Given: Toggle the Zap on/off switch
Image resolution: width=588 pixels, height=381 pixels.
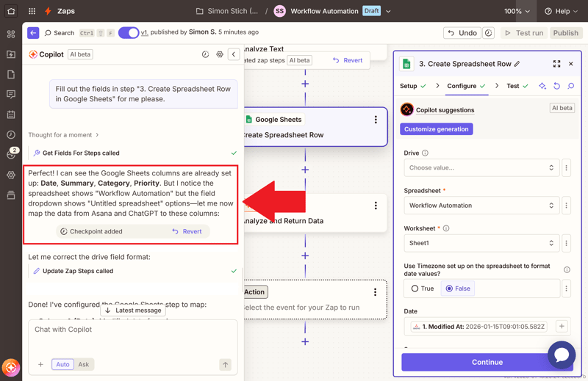Looking at the screenshot, I should coord(129,33).
